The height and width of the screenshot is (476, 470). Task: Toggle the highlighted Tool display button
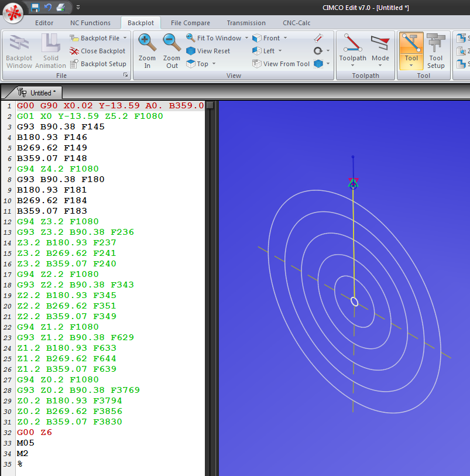[411, 51]
